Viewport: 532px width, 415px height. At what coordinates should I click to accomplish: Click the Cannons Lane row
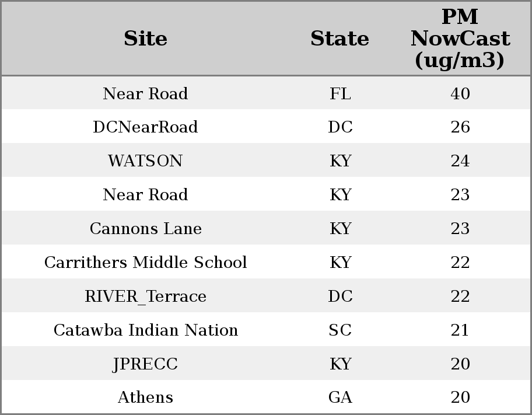pos(266,228)
